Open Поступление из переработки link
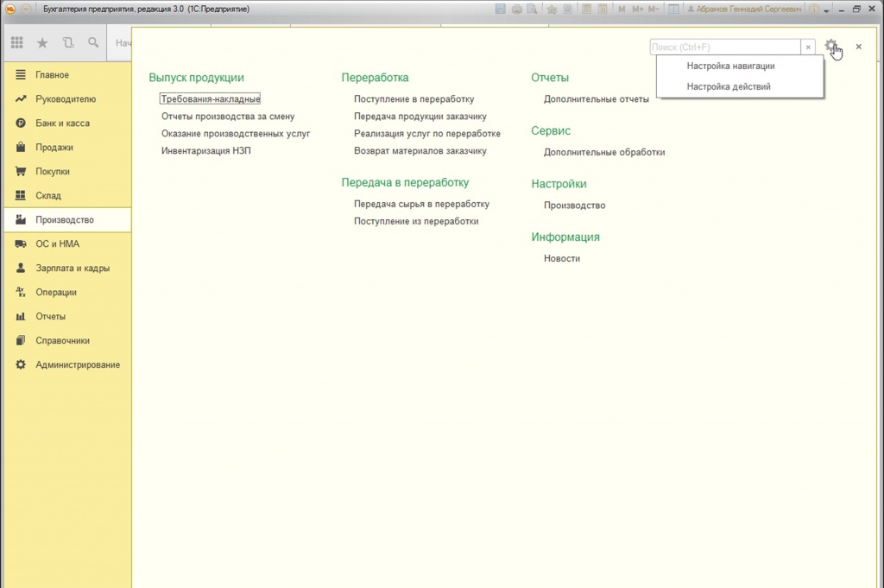Screen dimensions: 884x588 click(416, 222)
